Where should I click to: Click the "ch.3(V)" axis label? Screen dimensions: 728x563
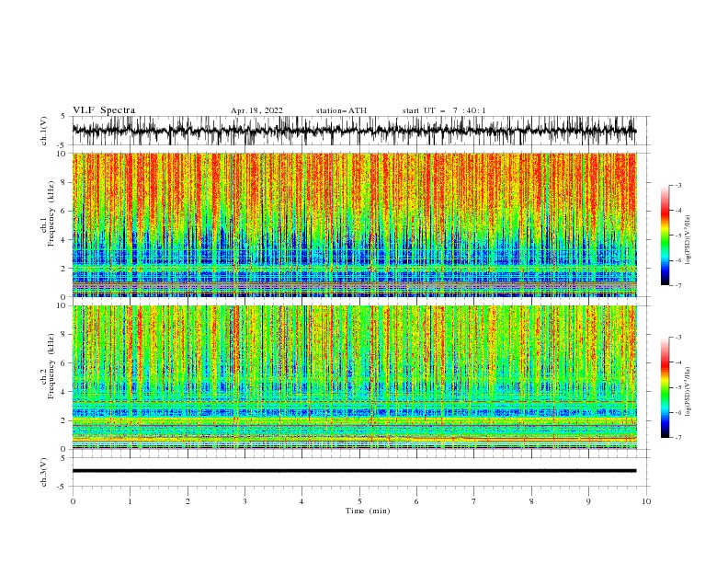(x=43, y=472)
